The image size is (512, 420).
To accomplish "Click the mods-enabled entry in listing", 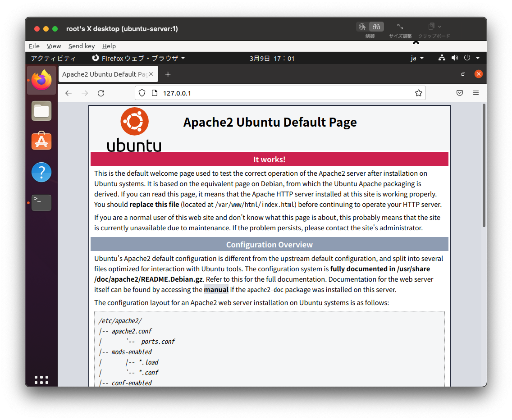I will pos(132,352).
